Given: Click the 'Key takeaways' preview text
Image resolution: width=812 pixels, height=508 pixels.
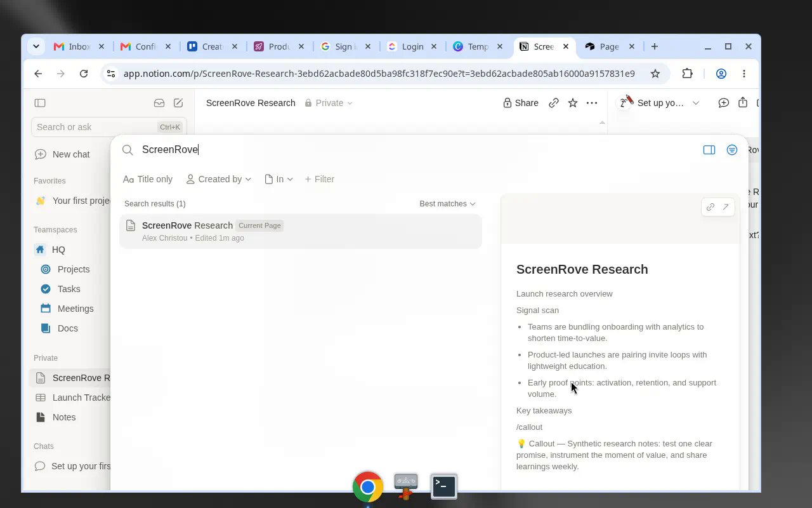Looking at the screenshot, I should coord(544,411).
